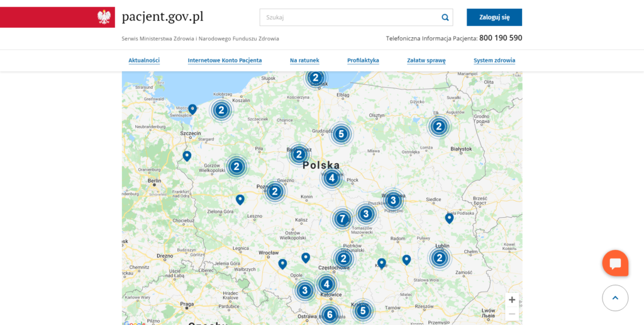
Task: Expand the 3 cluster over Warszawa
Action: (393, 201)
